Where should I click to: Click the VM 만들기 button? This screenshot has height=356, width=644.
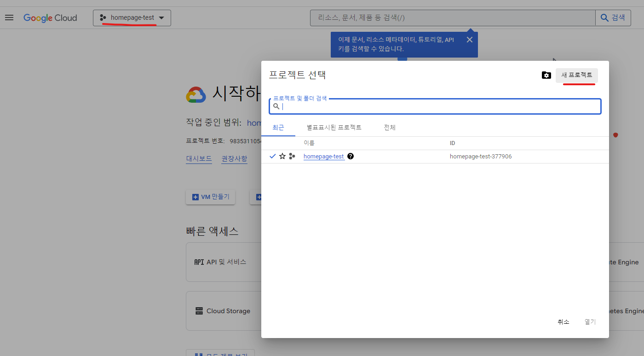pos(211,197)
